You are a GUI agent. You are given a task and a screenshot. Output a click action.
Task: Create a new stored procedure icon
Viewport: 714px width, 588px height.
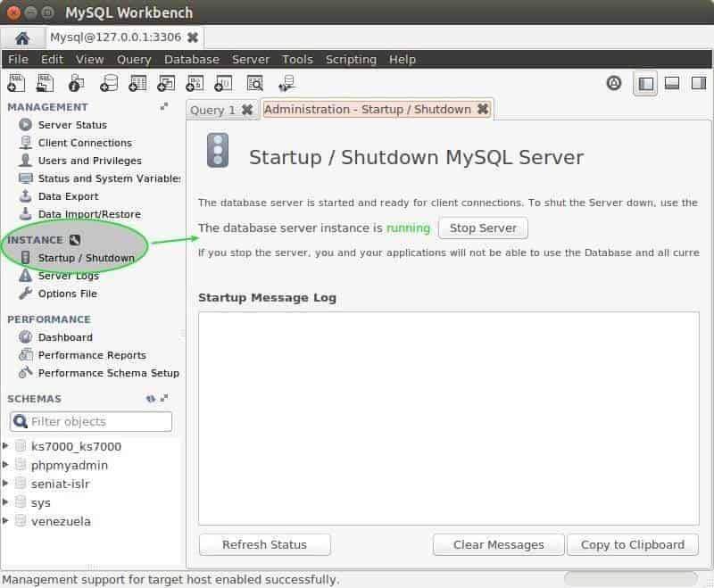195,83
